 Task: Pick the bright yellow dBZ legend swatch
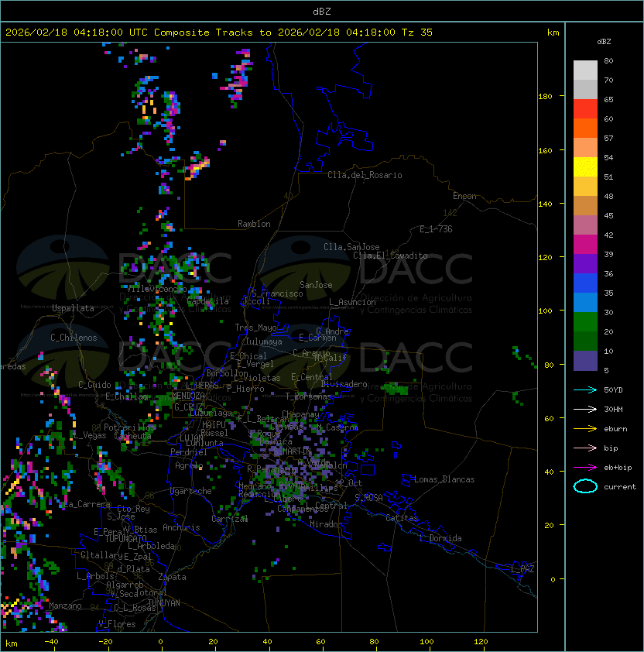[x=585, y=166]
